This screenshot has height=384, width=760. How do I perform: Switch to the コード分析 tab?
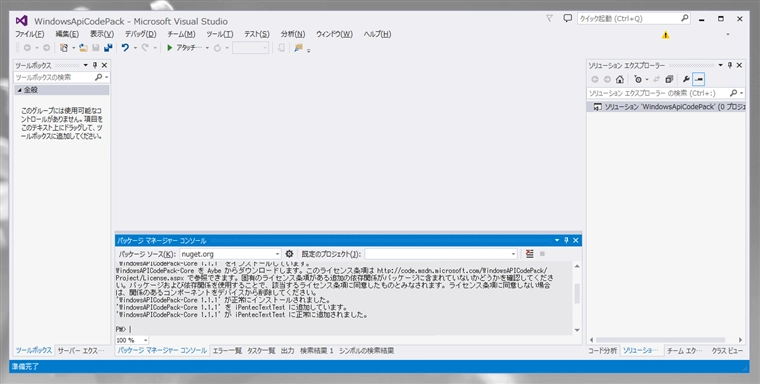602,351
